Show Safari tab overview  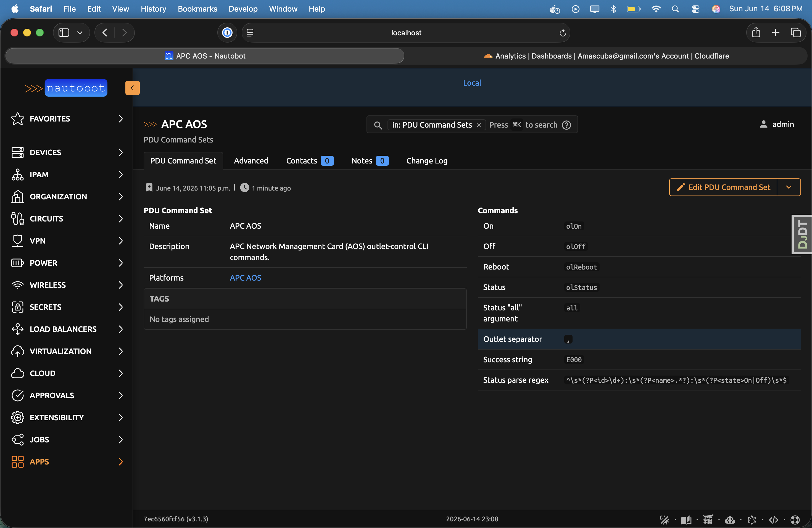coord(796,32)
